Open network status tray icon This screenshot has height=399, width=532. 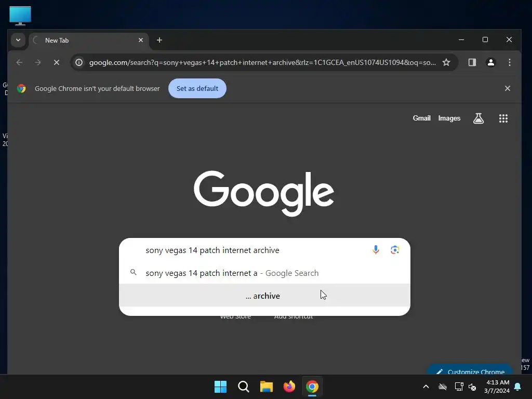(459, 387)
